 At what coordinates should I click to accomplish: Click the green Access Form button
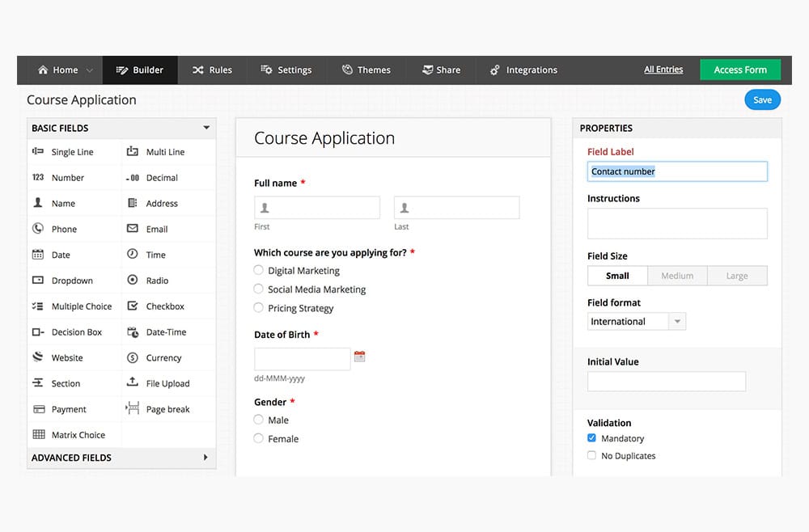tap(740, 70)
